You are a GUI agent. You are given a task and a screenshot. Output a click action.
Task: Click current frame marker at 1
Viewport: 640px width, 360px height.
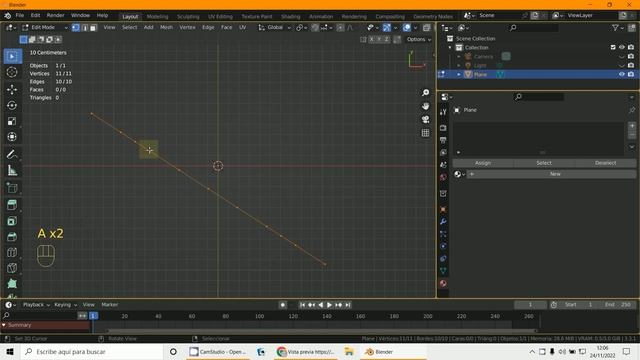(93, 316)
